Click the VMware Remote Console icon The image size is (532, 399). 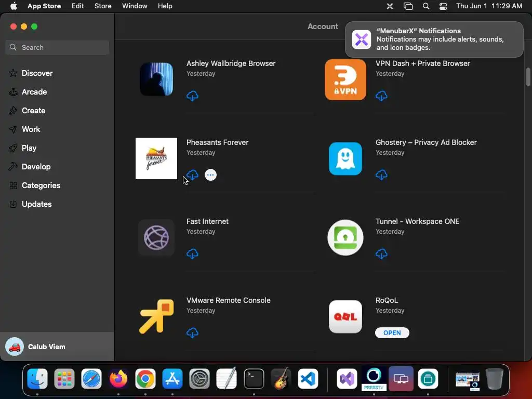tap(156, 316)
